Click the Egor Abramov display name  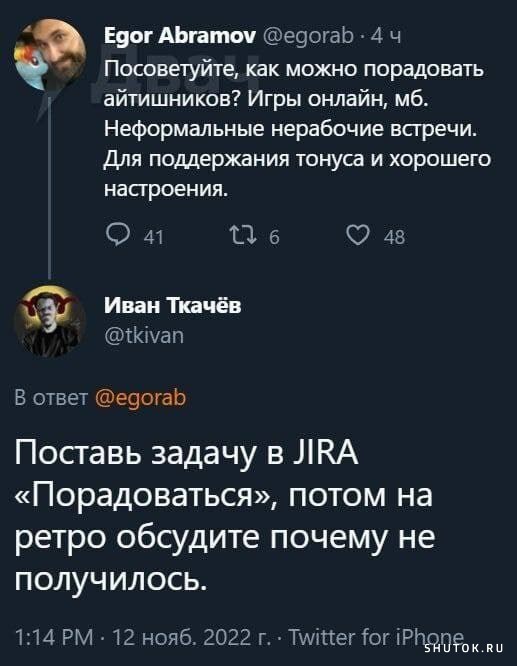tap(180, 37)
